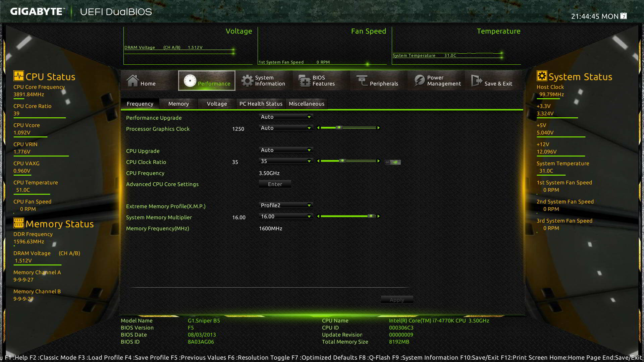Click the CPU Status waveform icon
The height and width of the screenshot is (362, 644).
click(19, 76)
